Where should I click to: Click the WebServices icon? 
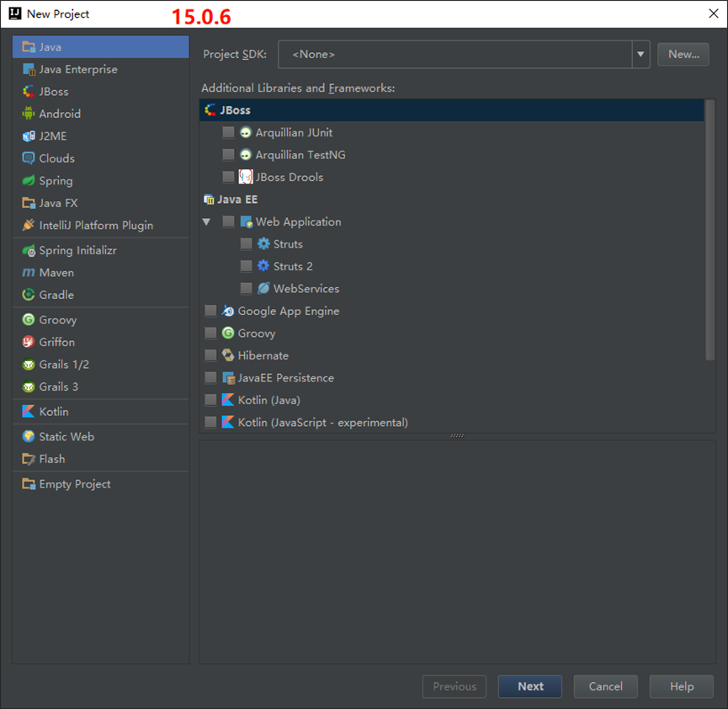click(x=263, y=289)
